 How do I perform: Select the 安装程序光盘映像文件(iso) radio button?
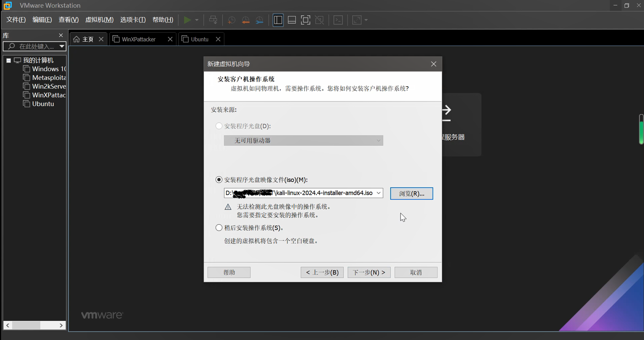pyautogui.click(x=219, y=180)
